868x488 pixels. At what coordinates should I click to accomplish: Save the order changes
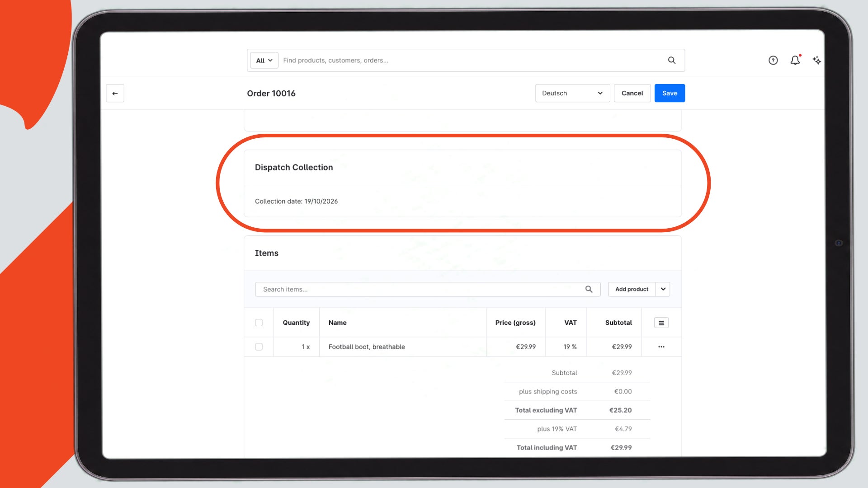coord(670,93)
